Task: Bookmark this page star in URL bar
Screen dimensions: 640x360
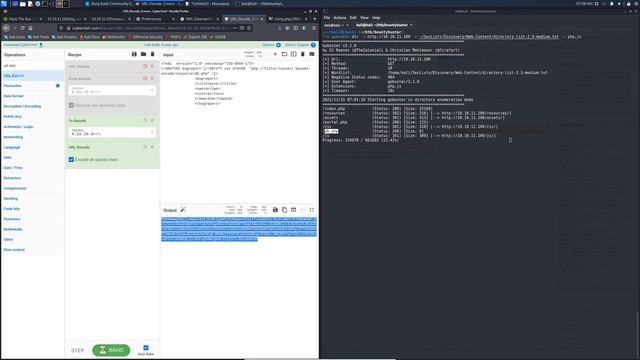Action: pos(249,28)
